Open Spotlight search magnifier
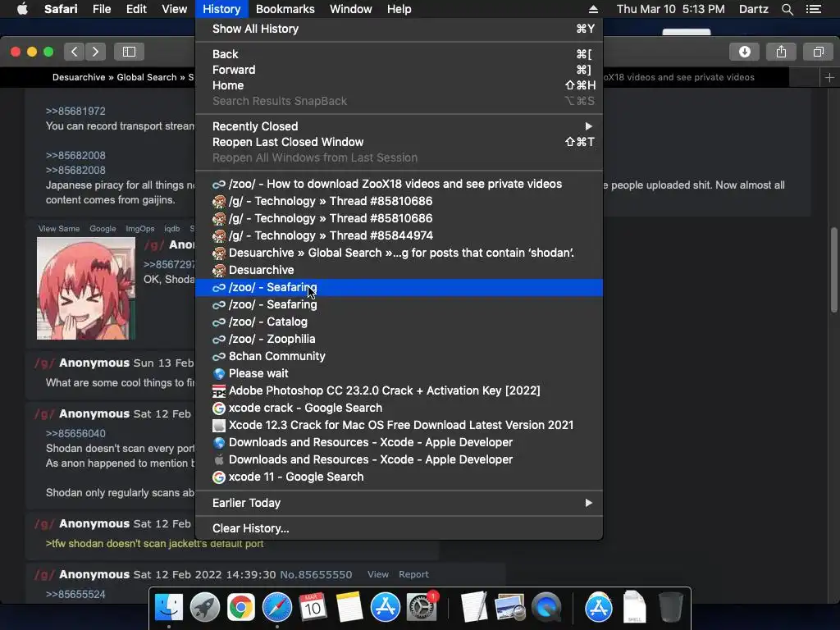The height and width of the screenshot is (630, 840). [787, 9]
